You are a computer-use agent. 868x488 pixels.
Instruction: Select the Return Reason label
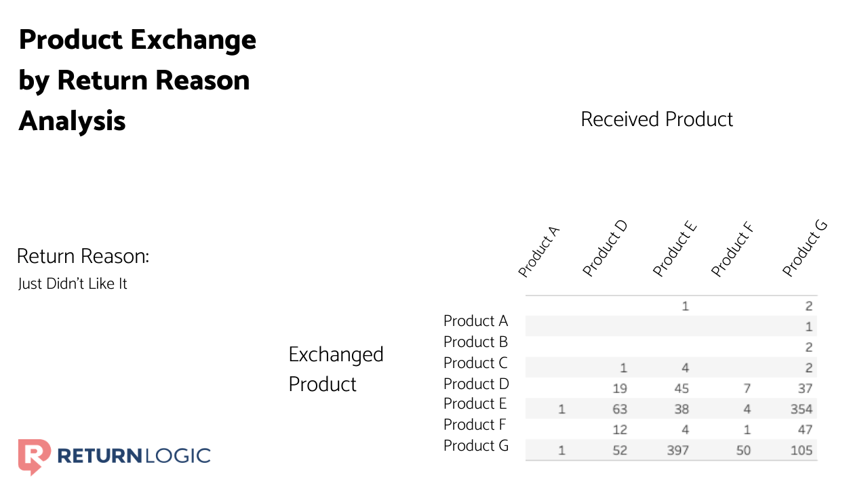(83, 257)
